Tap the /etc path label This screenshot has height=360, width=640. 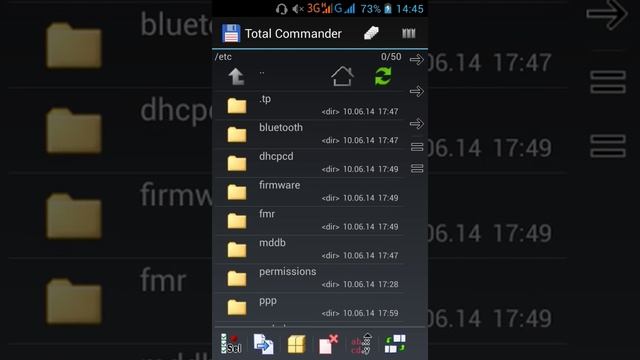pos(223,57)
